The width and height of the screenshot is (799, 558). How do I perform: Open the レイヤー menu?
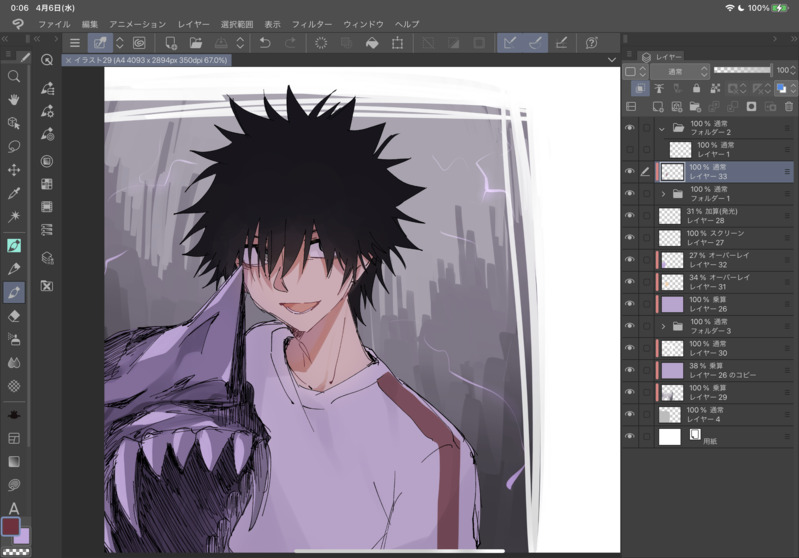194,24
